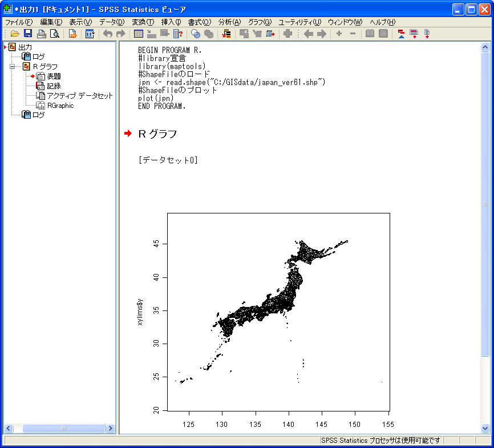
Task: Open the グラフ(G) menu
Action: pyautogui.click(x=260, y=22)
